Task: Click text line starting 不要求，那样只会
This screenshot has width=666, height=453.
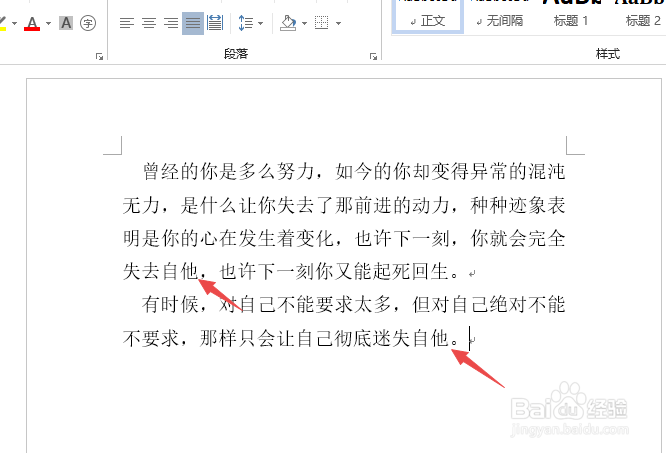Action: 292,338
